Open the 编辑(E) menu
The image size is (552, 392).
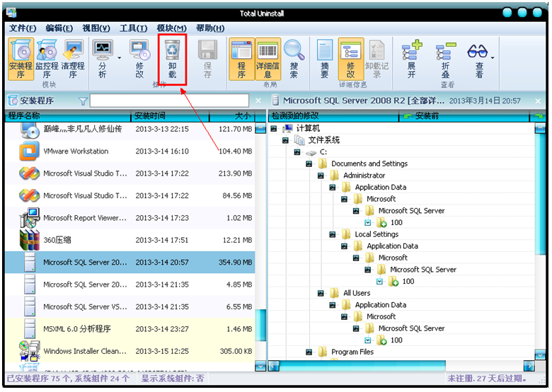(59, 28)
